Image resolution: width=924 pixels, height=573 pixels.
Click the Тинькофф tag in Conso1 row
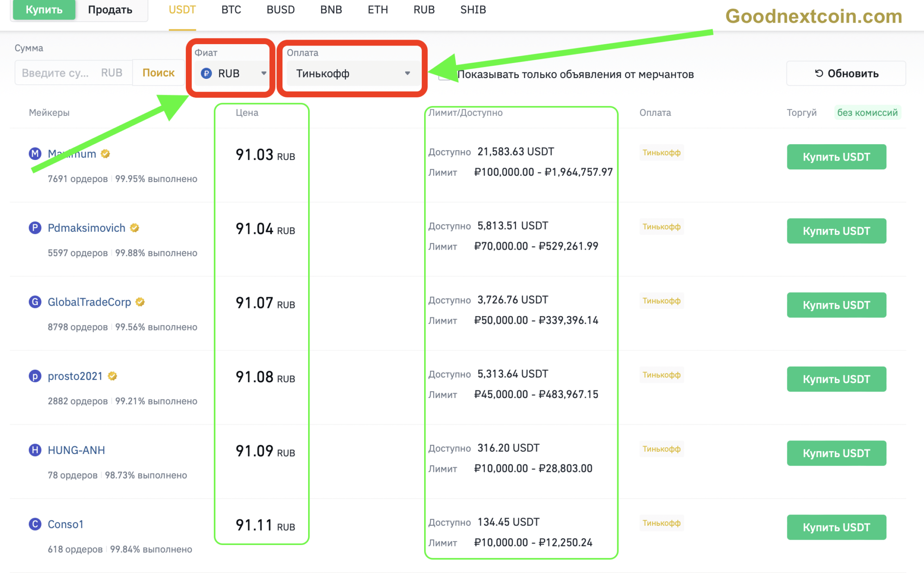coord(661,523)
